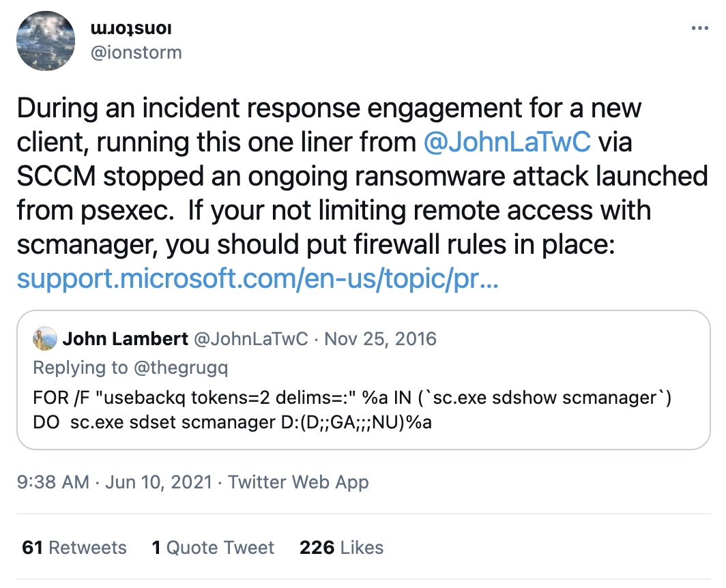726x588 pixels.
Task: Click John Lambert's small avatar in quoted tweet
Action: (x=45, y=339)
